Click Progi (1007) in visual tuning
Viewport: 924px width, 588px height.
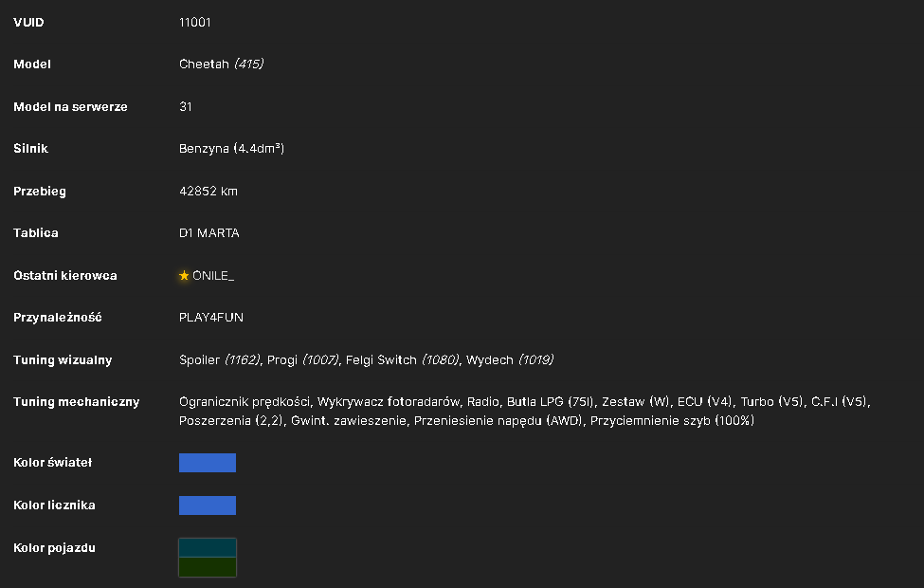[x=303, y=359]
